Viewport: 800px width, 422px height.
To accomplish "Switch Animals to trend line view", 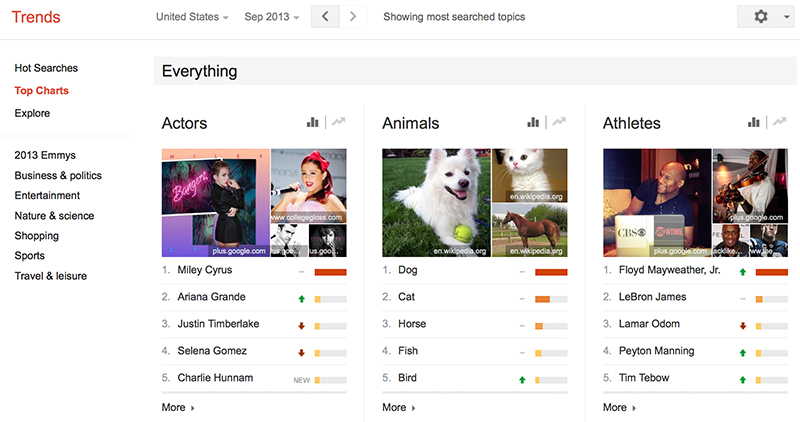I will coord(559,122).
